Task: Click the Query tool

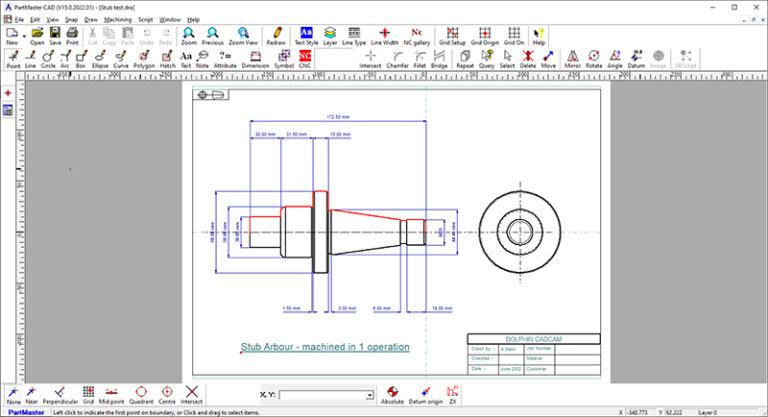Action: click(x=486, y=59)
